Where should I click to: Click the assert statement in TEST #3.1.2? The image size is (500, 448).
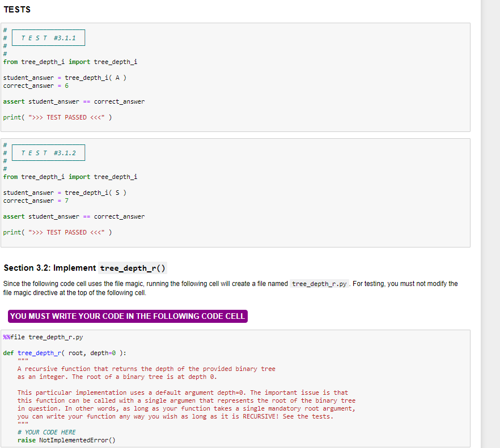tap(74, 216)
